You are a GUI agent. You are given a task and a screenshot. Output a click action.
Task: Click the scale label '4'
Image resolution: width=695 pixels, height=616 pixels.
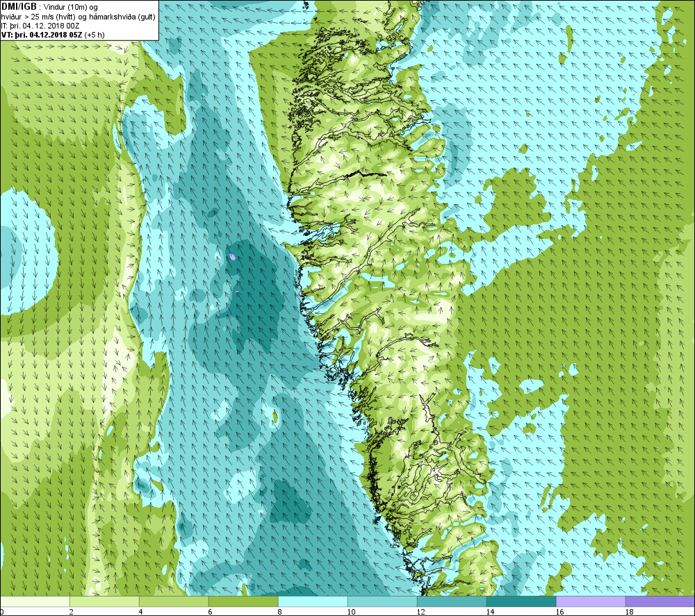click(141, 612)
